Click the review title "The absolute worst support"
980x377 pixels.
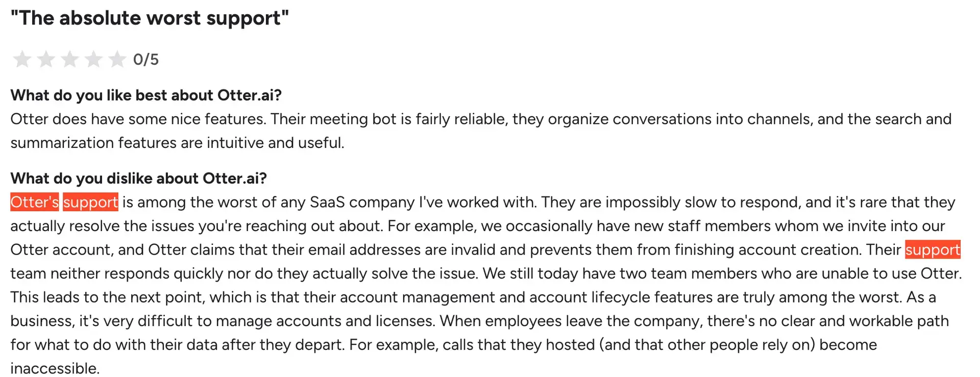coord(150,18)
